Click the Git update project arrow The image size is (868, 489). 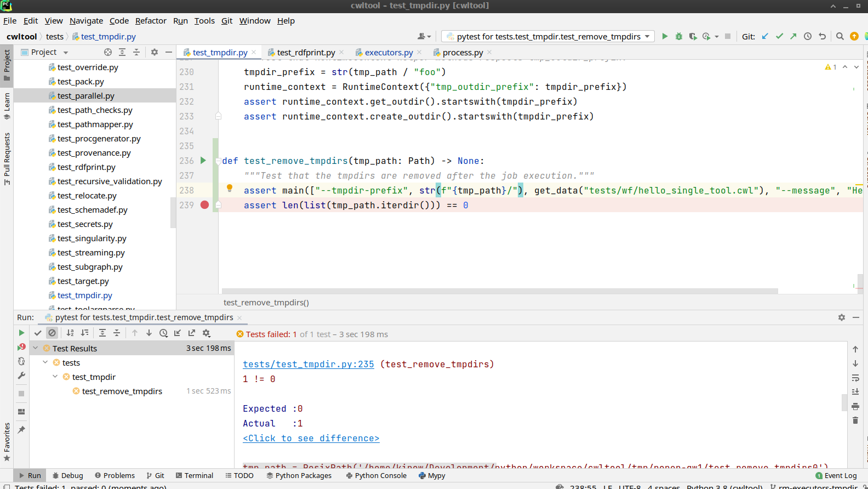coord(765,36)
